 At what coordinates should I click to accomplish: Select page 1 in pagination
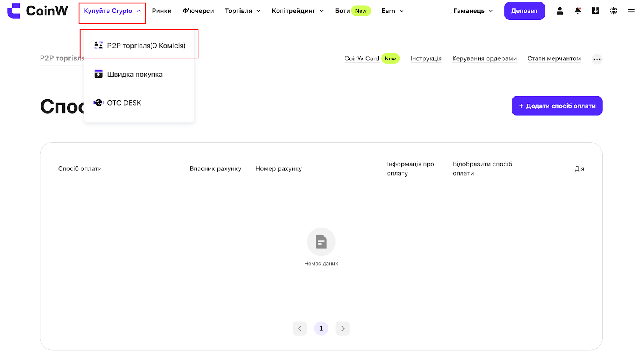pyautogui.click(x=321, y=328)
